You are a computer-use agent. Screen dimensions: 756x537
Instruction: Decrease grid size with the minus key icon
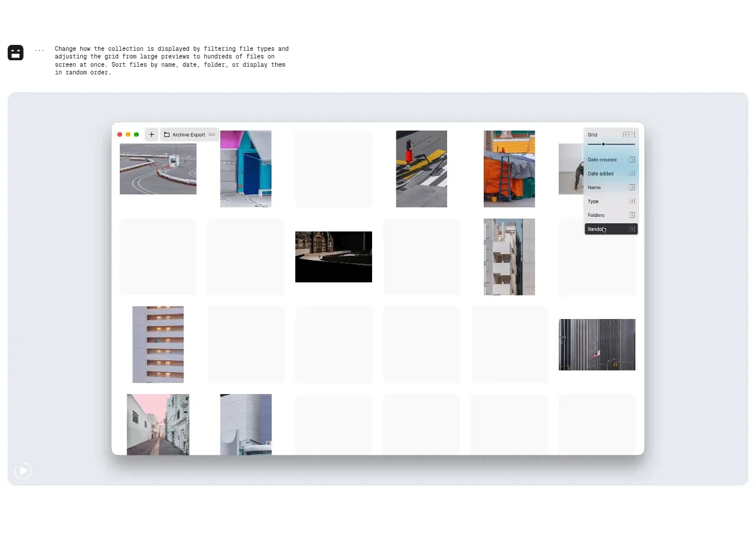pos(632,135)
